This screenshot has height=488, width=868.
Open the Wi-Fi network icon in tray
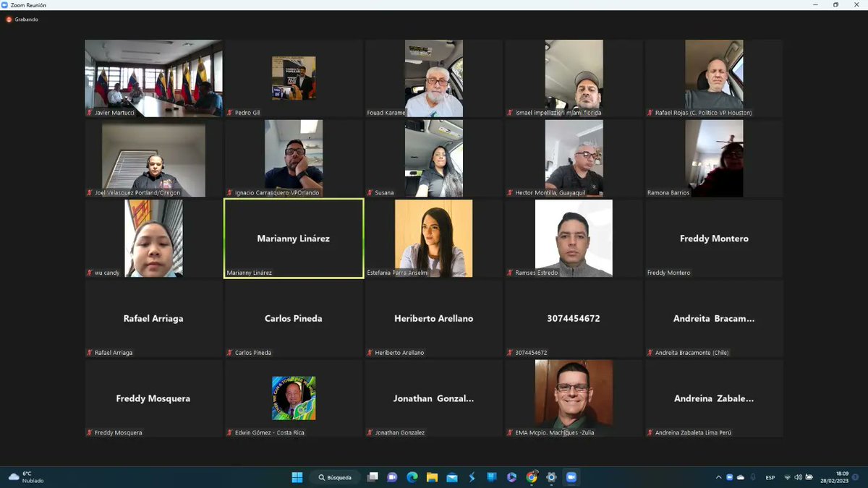click(x=787, y=477)
